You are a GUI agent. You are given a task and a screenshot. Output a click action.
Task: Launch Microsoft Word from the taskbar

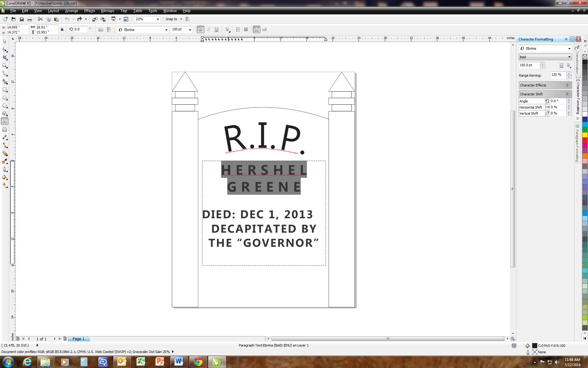[179, 362]
